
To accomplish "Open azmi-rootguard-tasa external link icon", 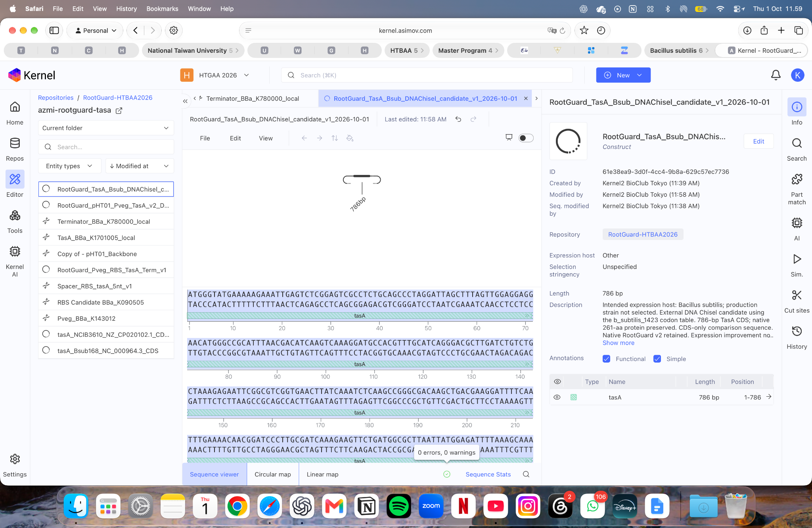I will [119, 111].
